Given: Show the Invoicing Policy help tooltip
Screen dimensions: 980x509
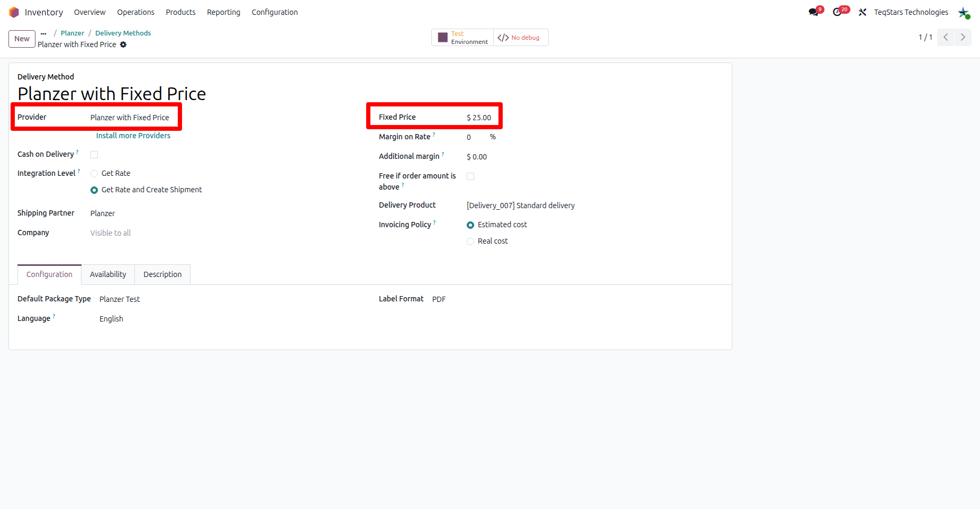Looking at the screenshot, I should point(434,222).
